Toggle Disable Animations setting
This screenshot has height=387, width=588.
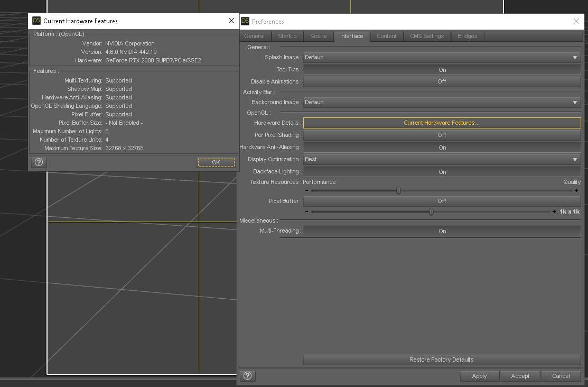(442, 81)
